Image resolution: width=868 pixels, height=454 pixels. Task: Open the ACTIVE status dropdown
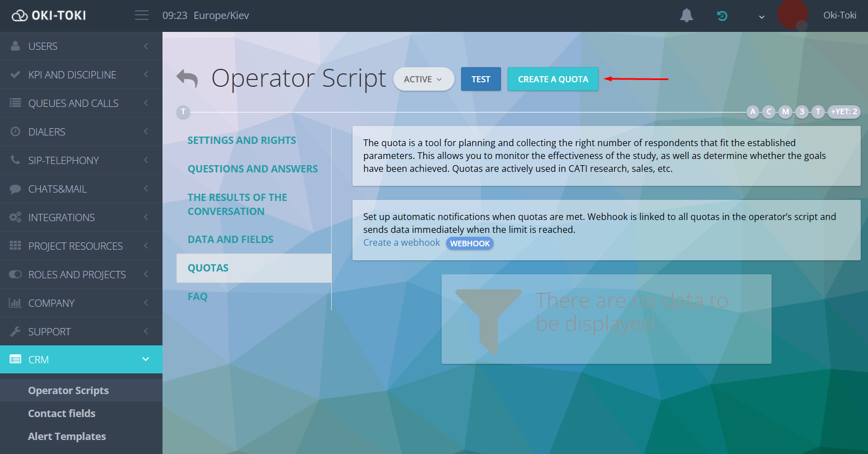point(423,79)
